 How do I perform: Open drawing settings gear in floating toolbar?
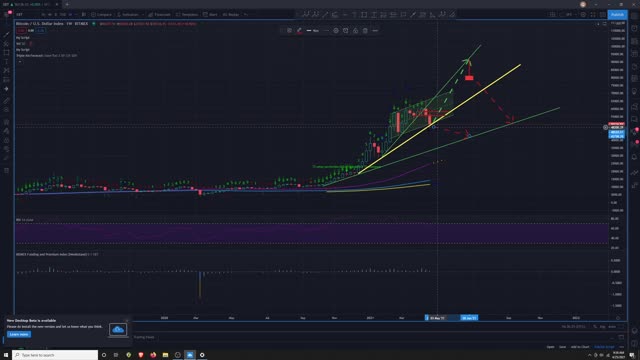336,31
